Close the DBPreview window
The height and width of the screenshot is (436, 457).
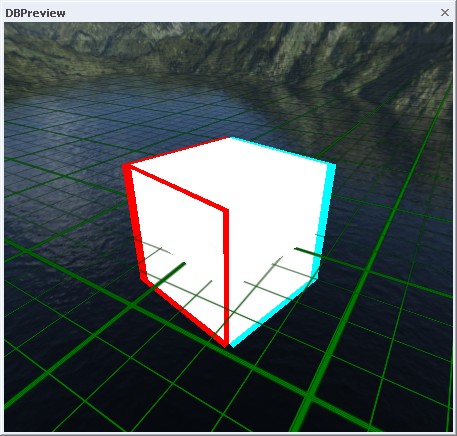pyautogui.click(x=445, y=13)
